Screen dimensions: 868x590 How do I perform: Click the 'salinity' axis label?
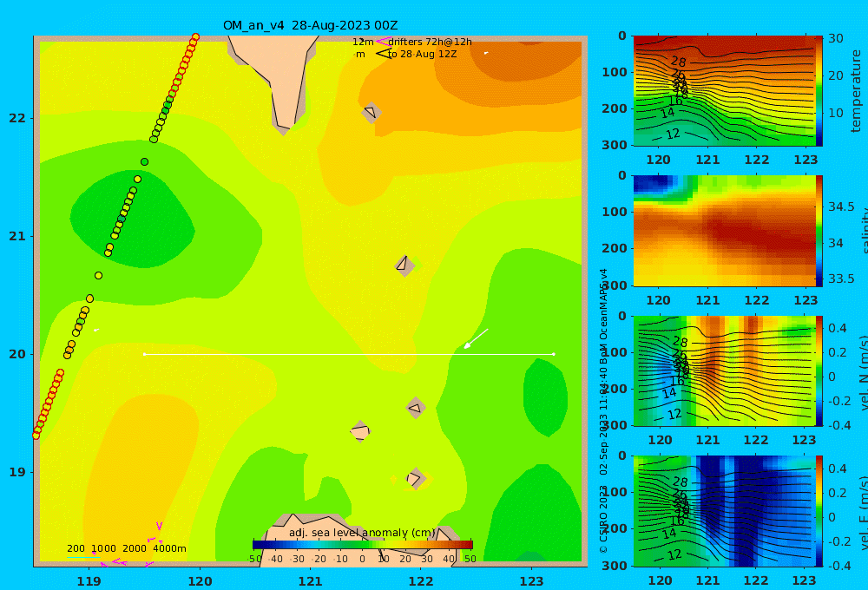(x=864, y=231)
